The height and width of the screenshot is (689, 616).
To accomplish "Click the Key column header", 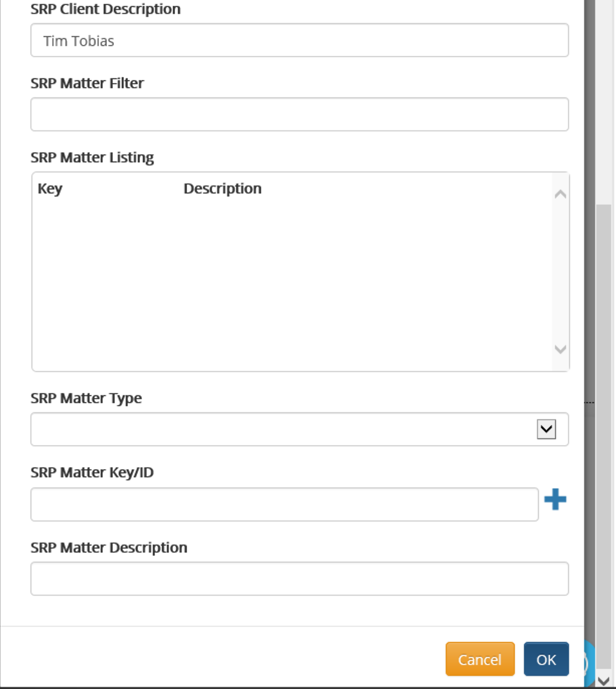I will [50, 189].
